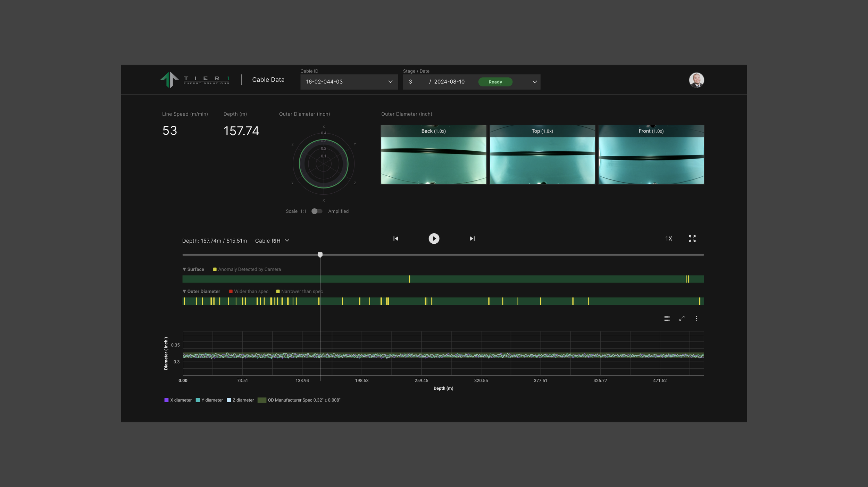This screenshot has width=868, height=487.
Task: Open the chart legend list icon
Action: point(667,318)
